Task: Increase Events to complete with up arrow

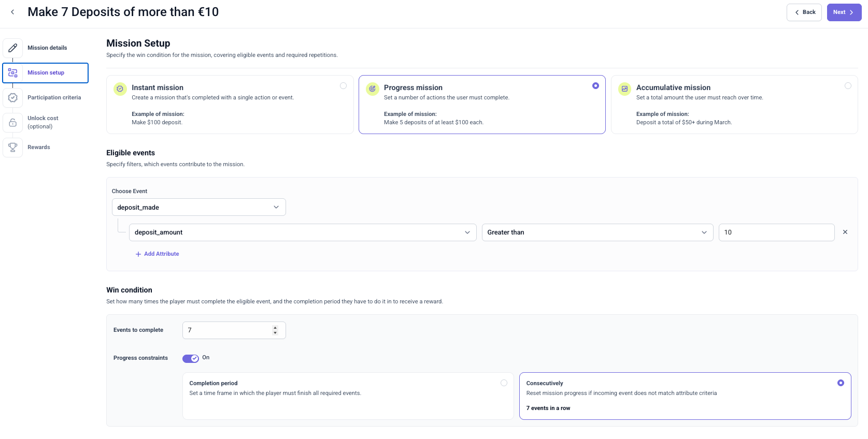Action: click(x=275, y=328)
